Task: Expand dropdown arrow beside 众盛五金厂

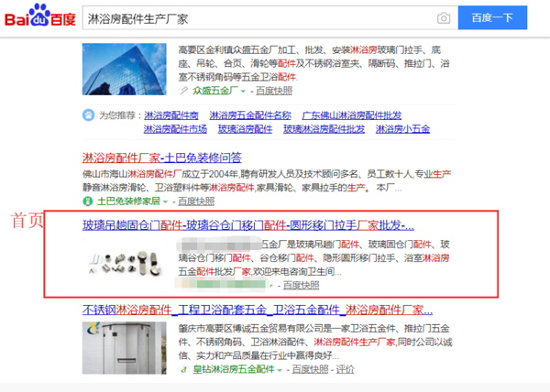Action: tap(243, 92)
